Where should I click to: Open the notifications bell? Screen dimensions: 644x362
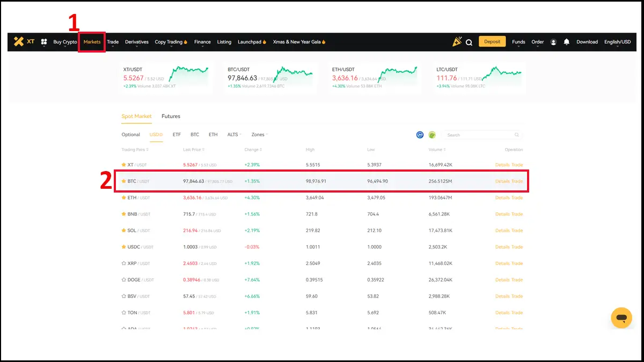567,42
